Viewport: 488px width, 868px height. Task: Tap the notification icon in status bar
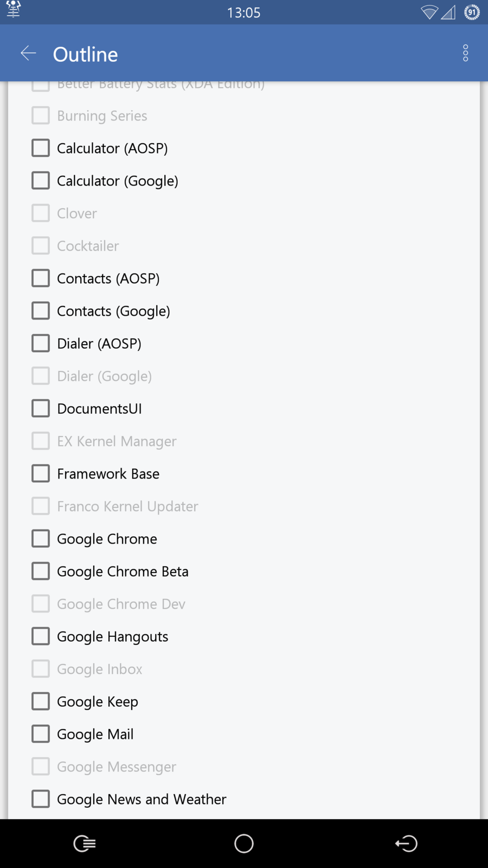coord(14,9)
